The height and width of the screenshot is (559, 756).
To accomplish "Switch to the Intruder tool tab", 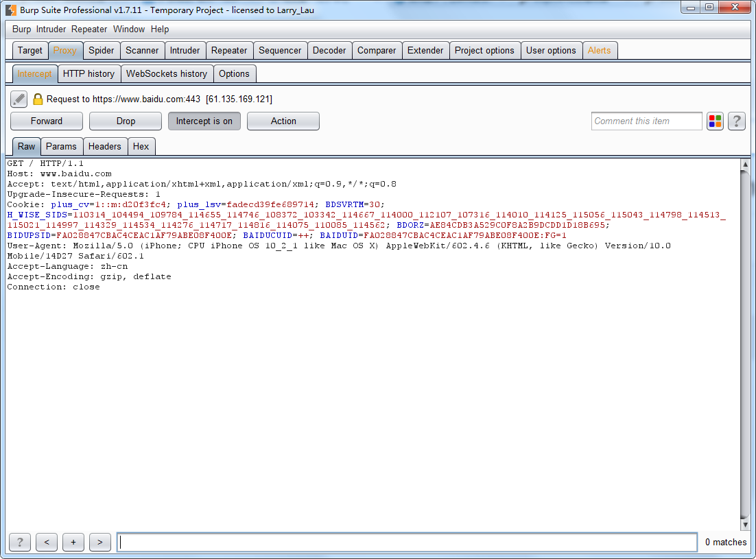I will click(185, 51).
